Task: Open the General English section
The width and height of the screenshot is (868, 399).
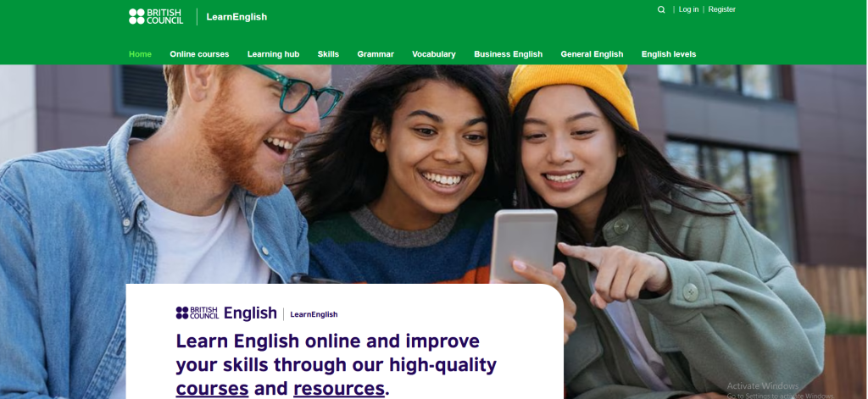Action: 592,54
